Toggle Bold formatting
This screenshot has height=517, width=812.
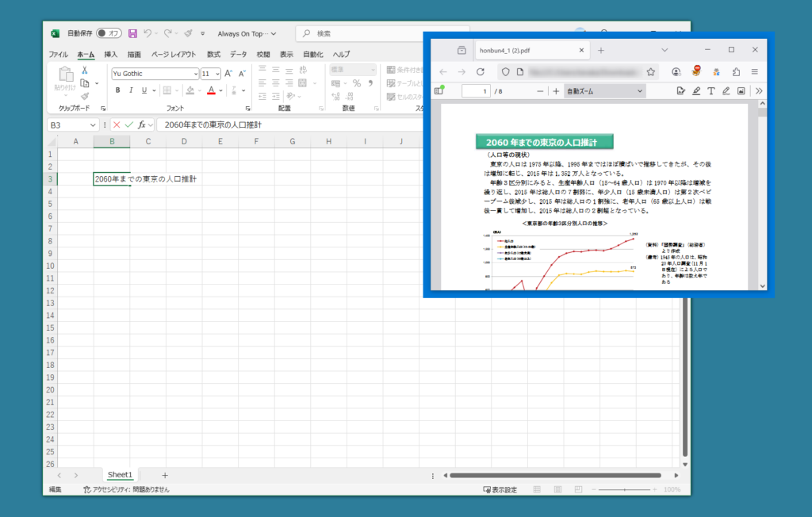tap(118, 90)
